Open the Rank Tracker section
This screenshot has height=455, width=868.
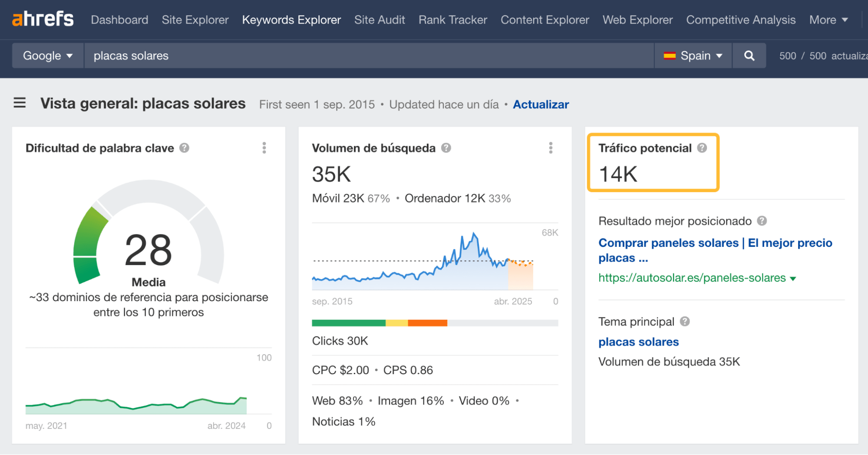(452, 20)
